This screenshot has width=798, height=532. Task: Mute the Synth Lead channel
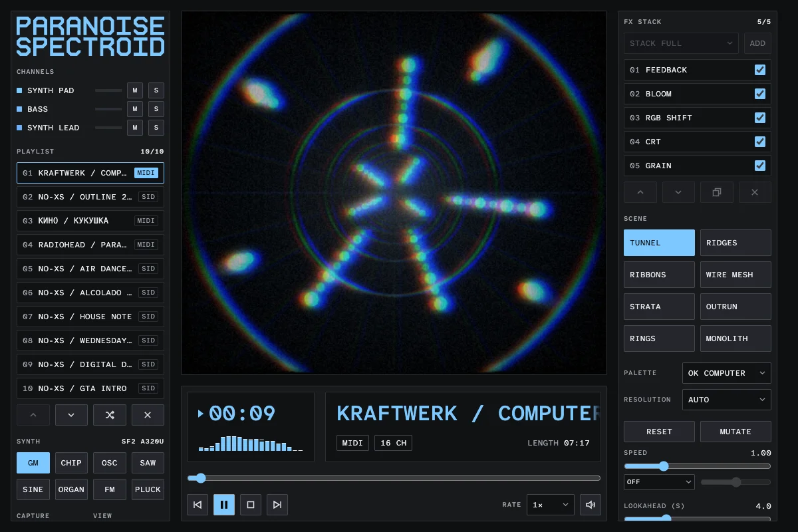135,128
